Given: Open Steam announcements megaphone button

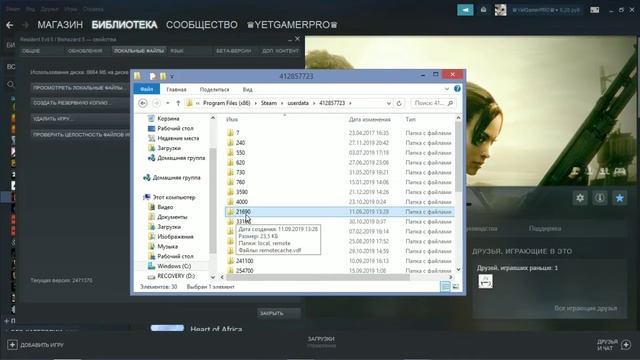Looking at the screenshot, I should (x=465, y=10).
